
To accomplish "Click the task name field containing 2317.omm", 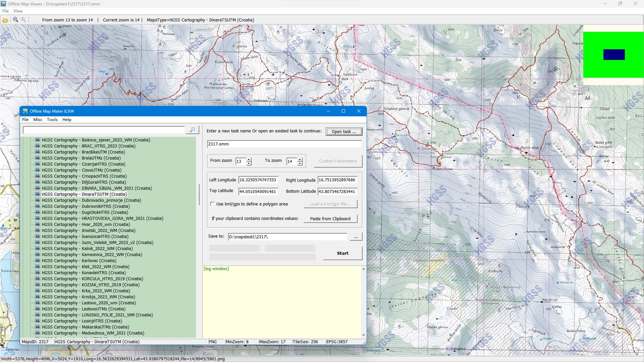I will 284,144.
